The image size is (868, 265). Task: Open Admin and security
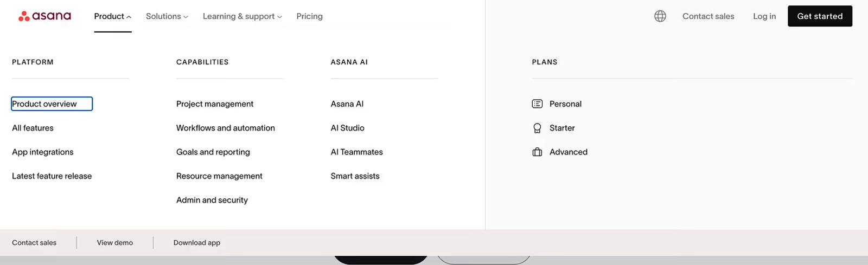pos(212,201)
